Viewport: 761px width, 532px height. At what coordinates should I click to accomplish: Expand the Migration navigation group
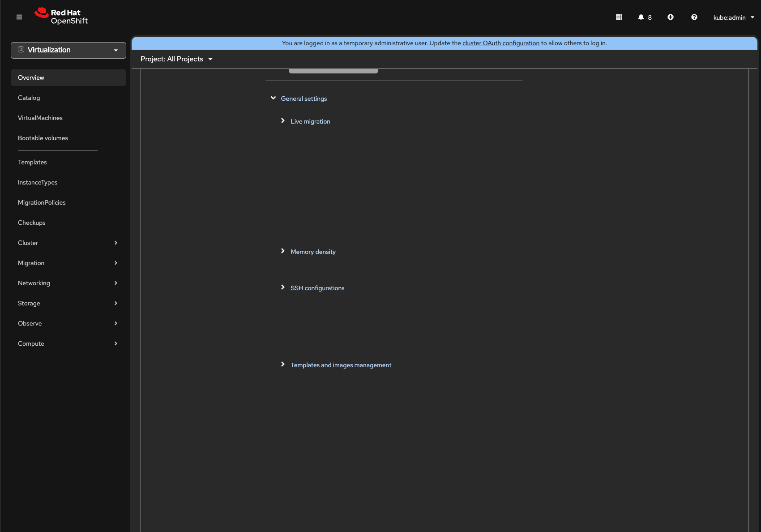coord(68,263)
